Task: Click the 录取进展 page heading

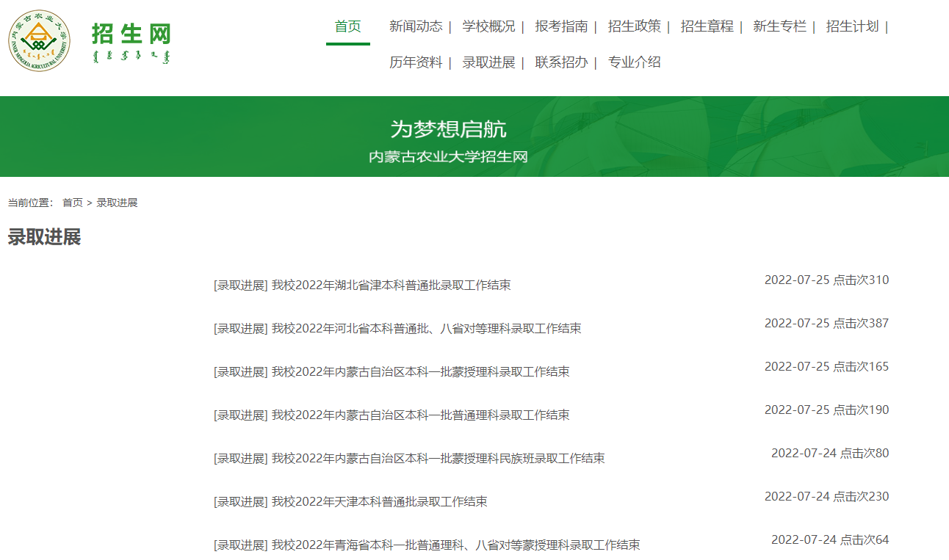Action: click(44, 237)
